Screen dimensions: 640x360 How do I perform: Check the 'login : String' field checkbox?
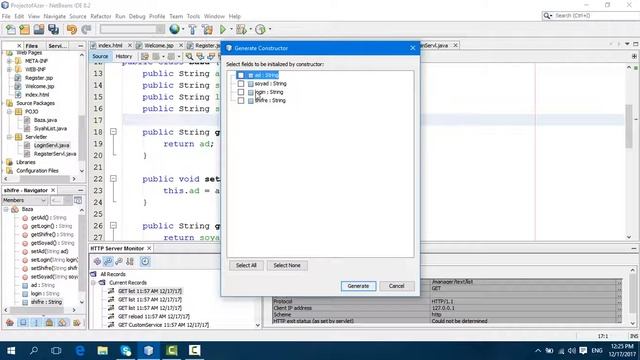tap(241, 92)
